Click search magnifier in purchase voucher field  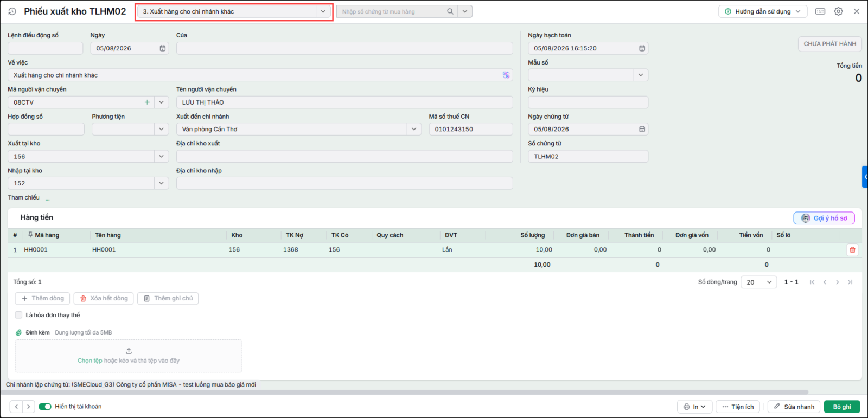(x=450, y=11)
